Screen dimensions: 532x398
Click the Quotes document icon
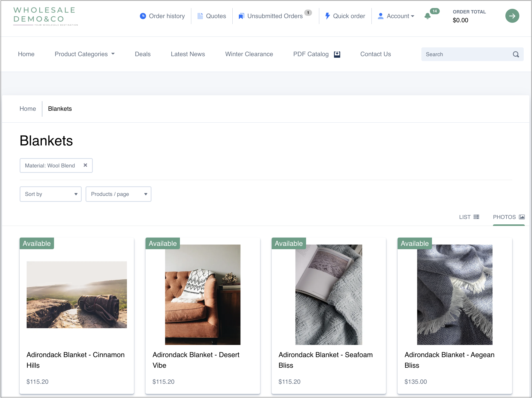[x=200, y=16]
